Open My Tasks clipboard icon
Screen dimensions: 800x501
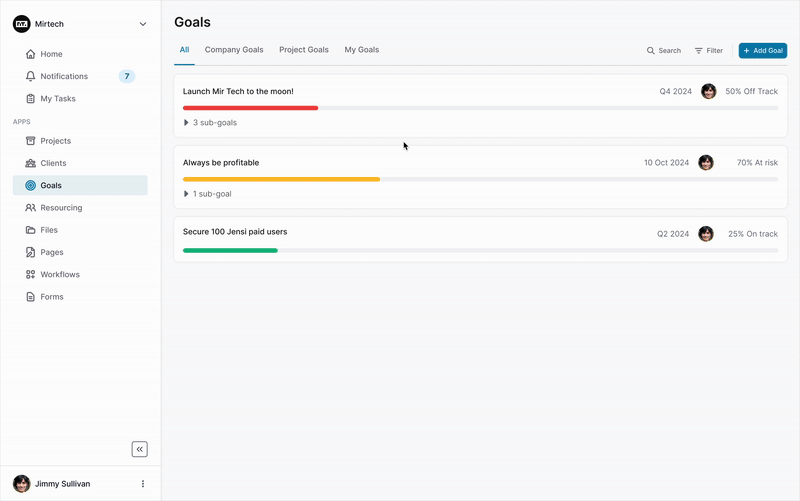pos(31,98)
